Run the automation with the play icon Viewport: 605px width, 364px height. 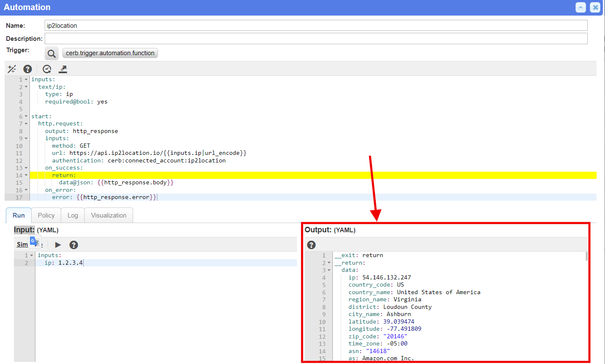coord(58,244)
